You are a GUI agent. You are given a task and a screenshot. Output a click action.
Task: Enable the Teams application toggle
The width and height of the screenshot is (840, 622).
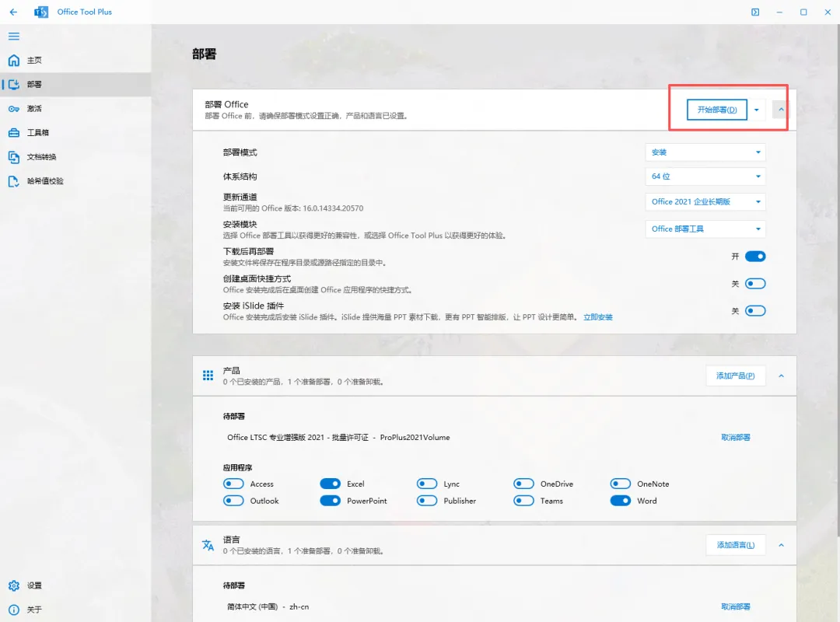[524, 501]
